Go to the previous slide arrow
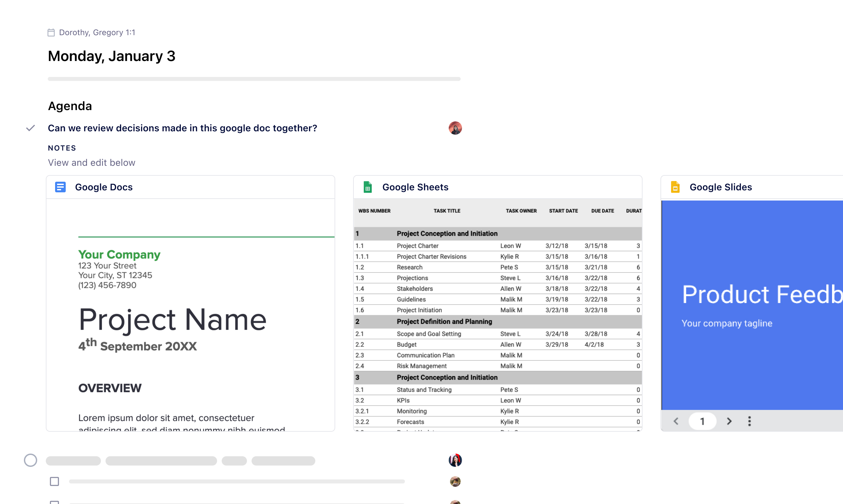Image resolution: width=843 pixels, height=504 pixels. click(x=676, y=421)
